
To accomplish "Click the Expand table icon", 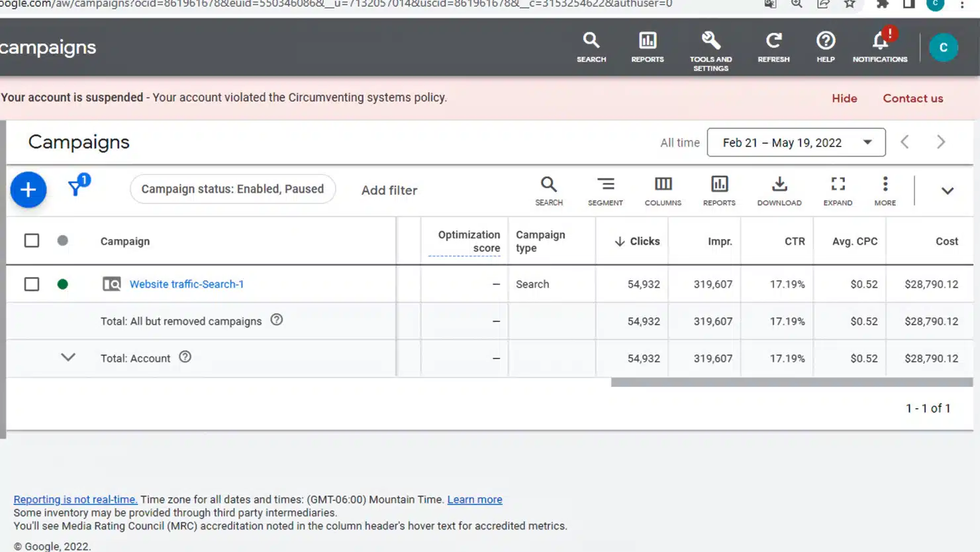I will coord(838,191).
